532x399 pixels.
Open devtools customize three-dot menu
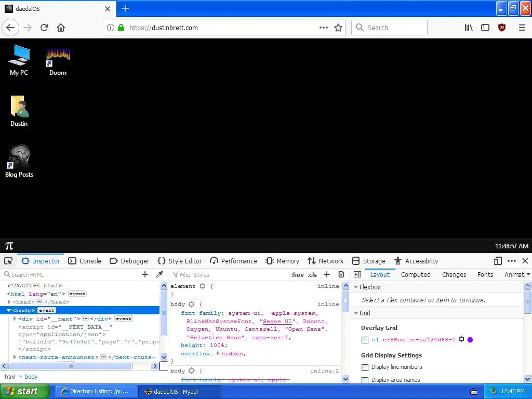click(512, 261)
